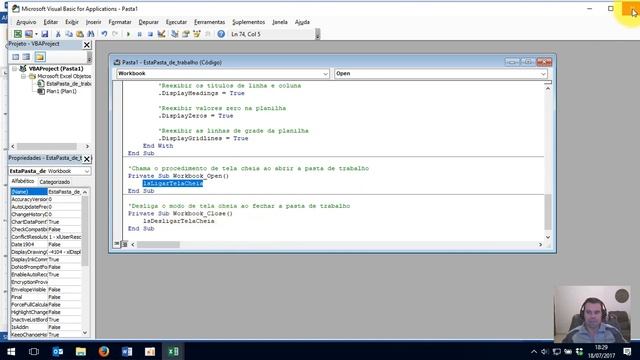
Task: Click the Project panel horizontal scrollbar right arrow
Action: click(87, 146)
